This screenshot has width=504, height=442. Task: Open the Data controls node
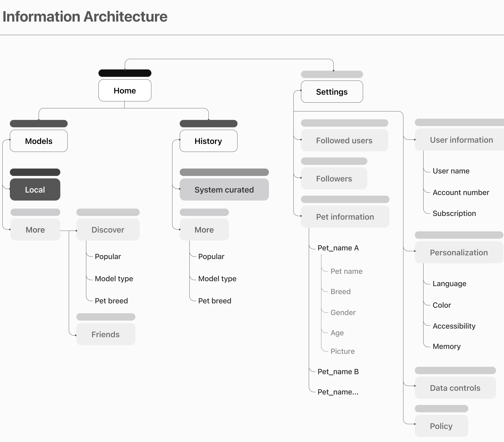click(455, 388)
